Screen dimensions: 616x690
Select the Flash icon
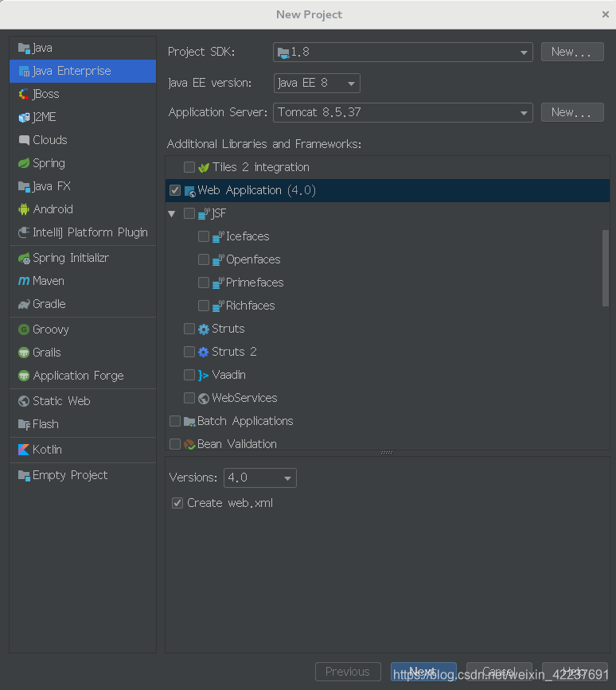tap(24, 425)
